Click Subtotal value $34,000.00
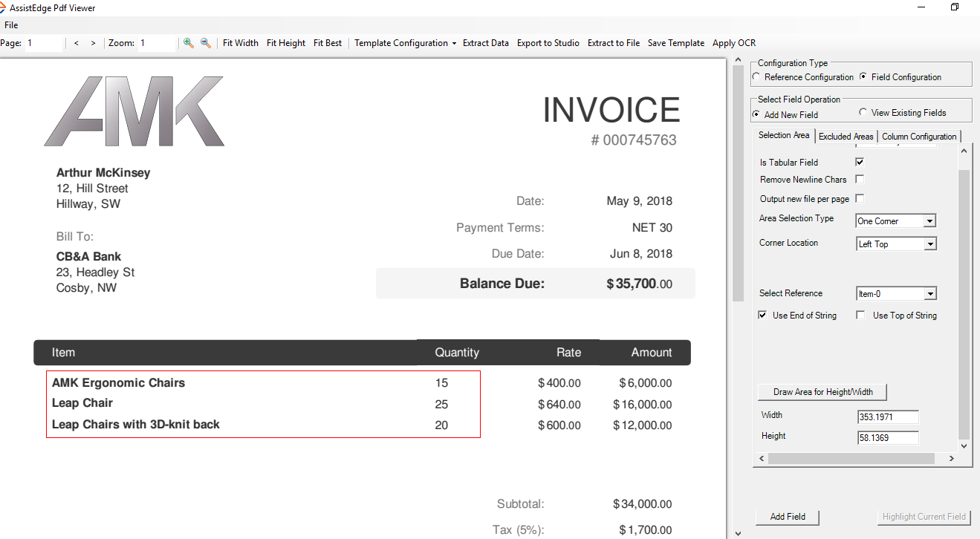The image size is (980, 539). pyautogui.click(x=643, y=504)
